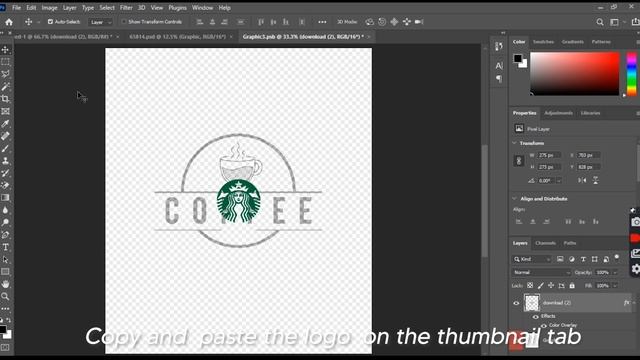Open the Filter menu

coord(126,8)
